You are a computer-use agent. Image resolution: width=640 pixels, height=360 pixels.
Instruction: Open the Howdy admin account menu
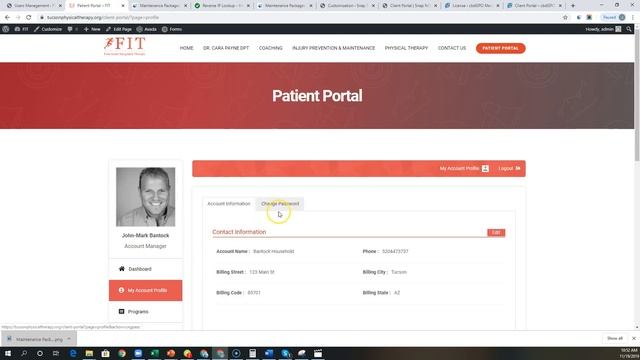pos(603,29)
